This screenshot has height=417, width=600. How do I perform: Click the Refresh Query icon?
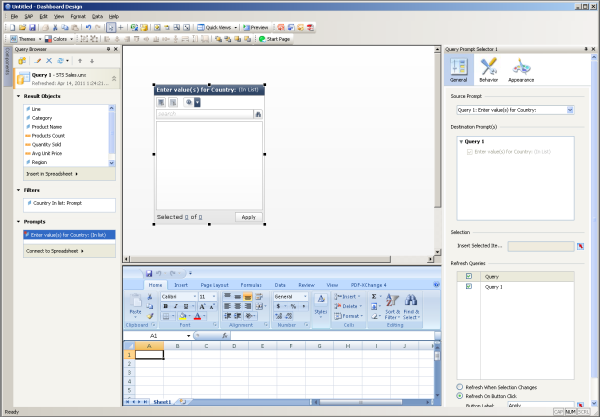pos(60,61)
